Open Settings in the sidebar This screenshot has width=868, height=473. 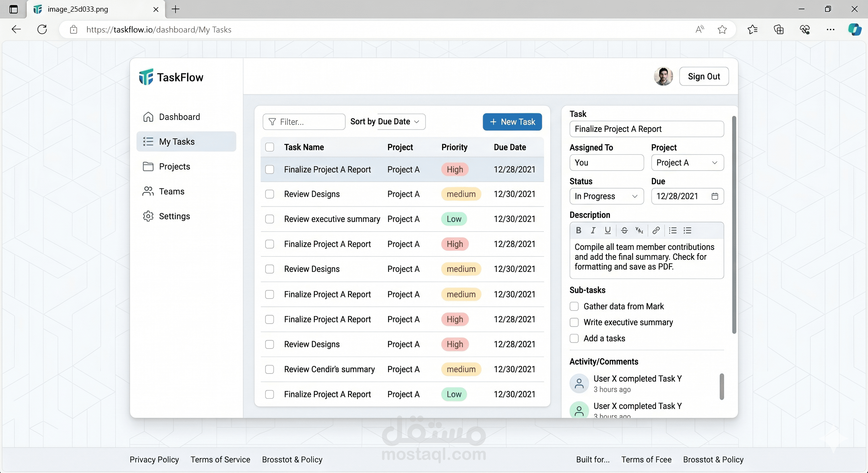tap(186, 216)
